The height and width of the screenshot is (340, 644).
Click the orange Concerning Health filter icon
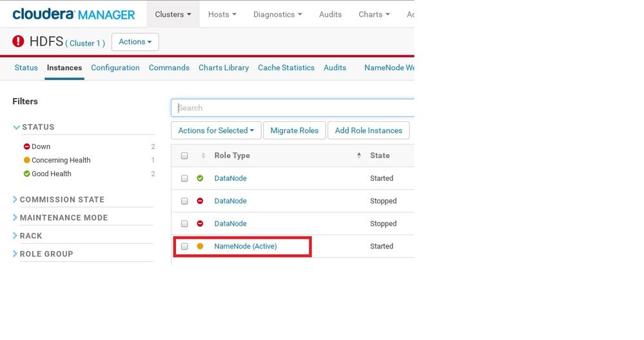click(27, 160)
